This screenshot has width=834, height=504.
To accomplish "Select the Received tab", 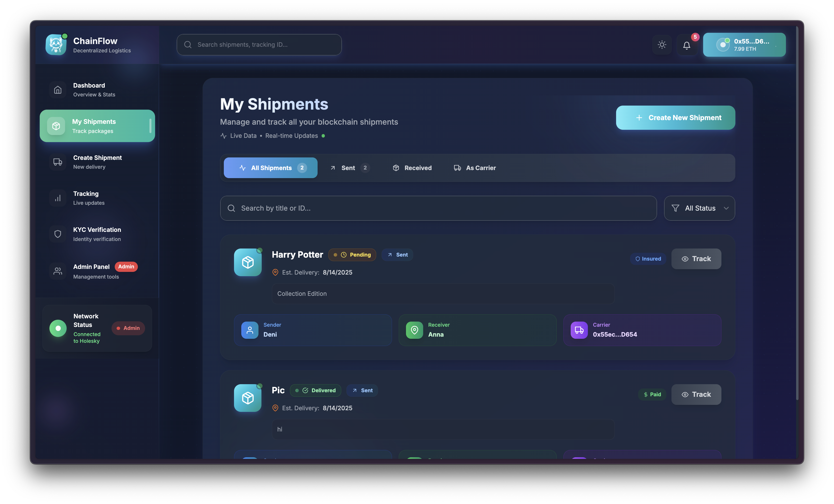I will click(x=412, y=168).
